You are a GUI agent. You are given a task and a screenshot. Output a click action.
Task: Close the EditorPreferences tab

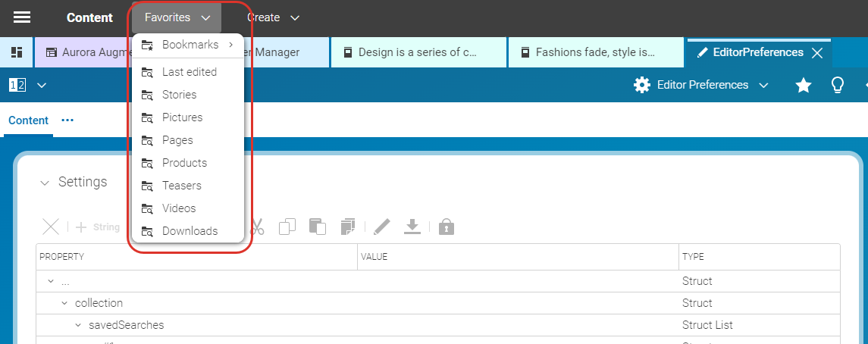[x=817, y=52]
